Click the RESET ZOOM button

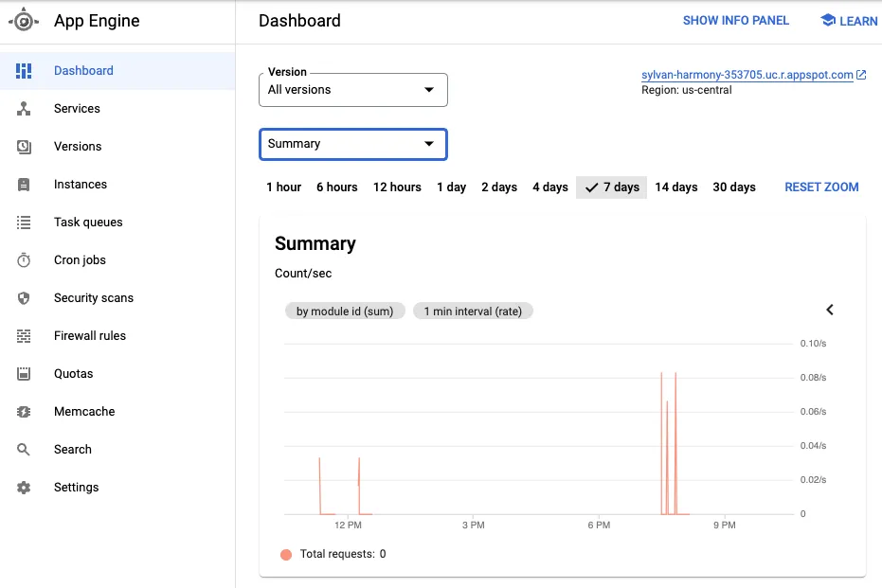click(821, 187)
